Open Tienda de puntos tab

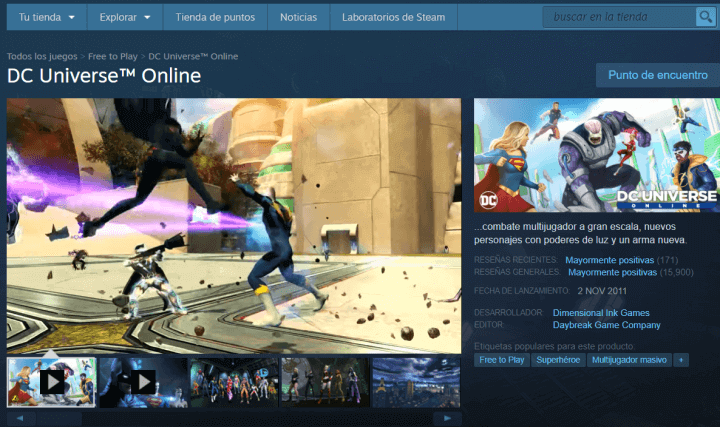click(x=215, y=17)
